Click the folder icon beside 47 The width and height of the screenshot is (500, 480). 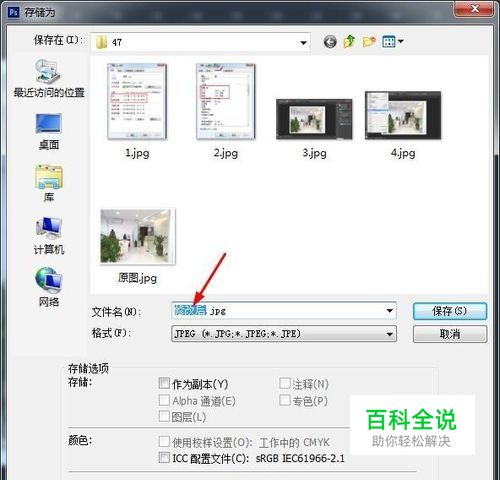tap(101, 42)
